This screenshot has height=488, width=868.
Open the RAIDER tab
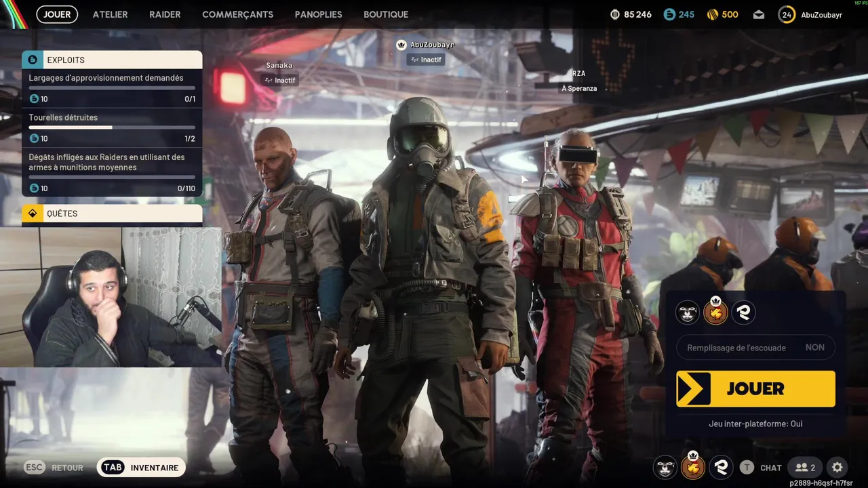165,14
